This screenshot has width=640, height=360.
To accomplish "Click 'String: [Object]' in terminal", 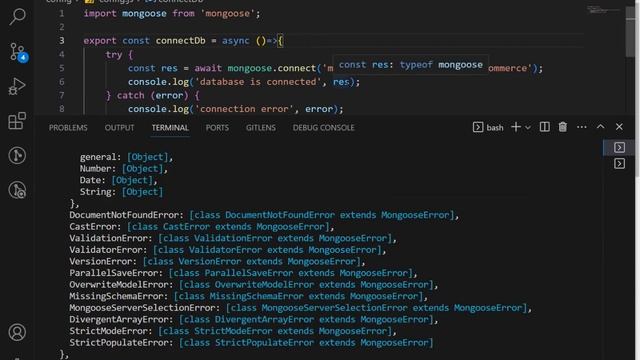I will [x=121, y=192].
